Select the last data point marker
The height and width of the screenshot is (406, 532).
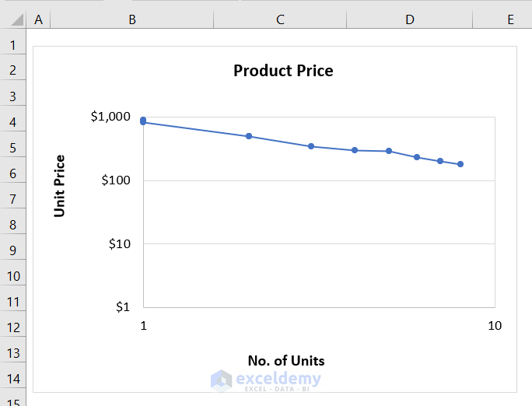[x=460, y=164]
